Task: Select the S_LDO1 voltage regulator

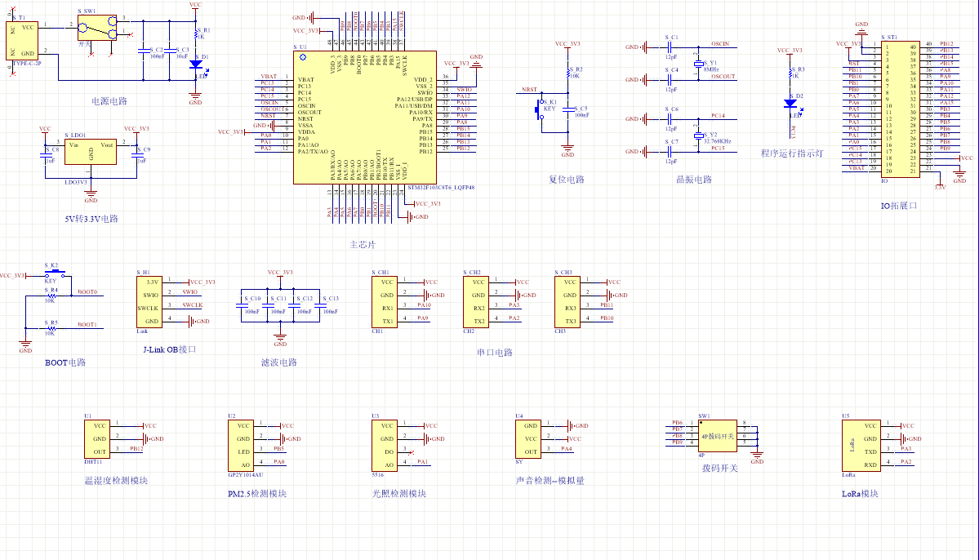Action: click(91, 152)
